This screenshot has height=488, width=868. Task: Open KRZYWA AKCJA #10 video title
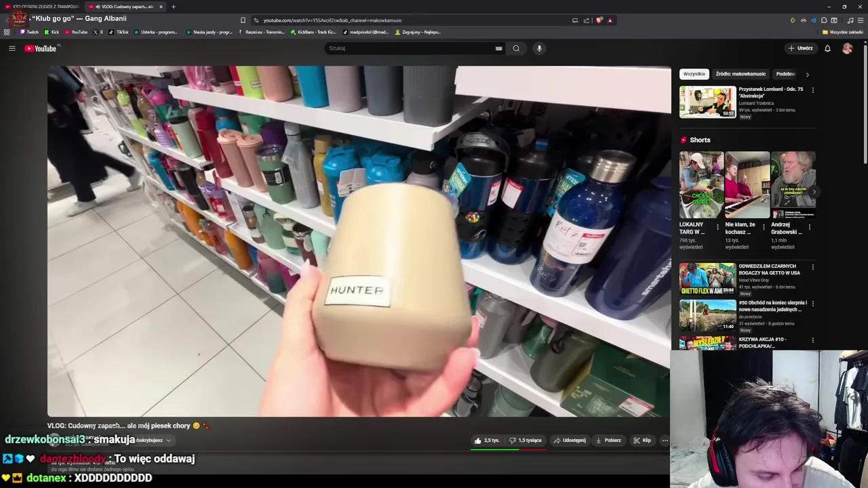(x=763, y=342)
